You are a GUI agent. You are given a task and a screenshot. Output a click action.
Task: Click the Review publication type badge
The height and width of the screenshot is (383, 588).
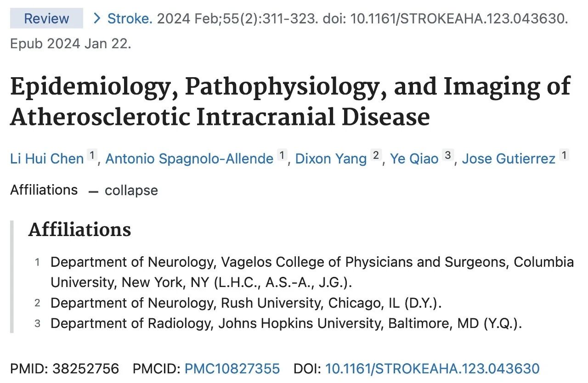click(46, 19)
